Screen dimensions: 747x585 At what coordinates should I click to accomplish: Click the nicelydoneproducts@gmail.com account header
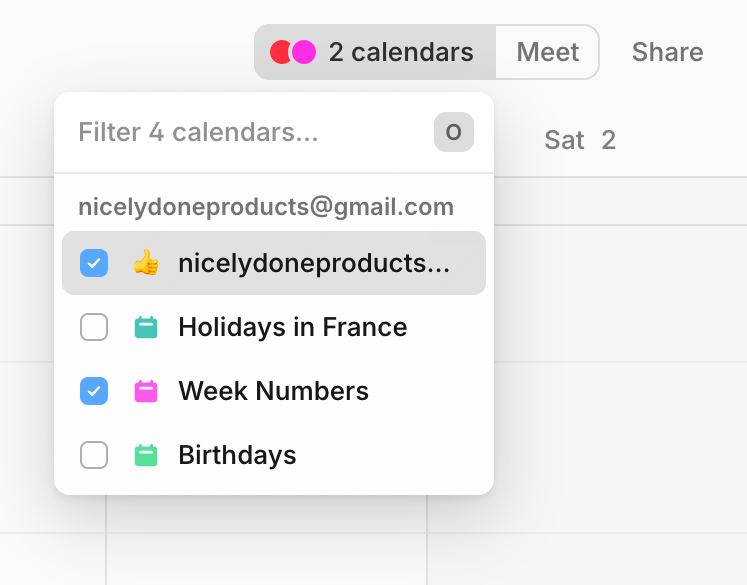266,207
